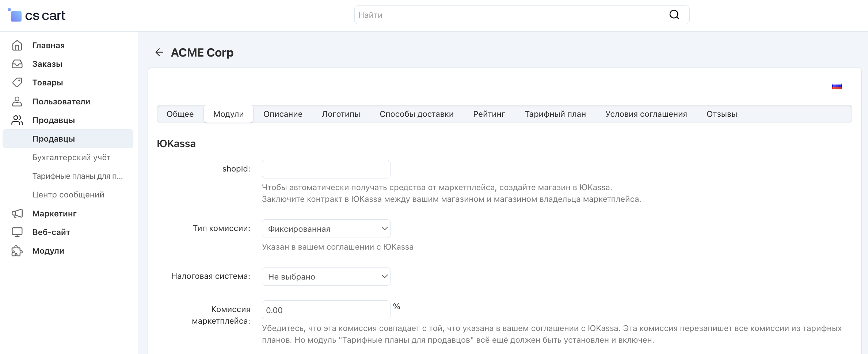Select the Способы доставки tab
Viewport: 868px width, 354px height.
[416, 114]
